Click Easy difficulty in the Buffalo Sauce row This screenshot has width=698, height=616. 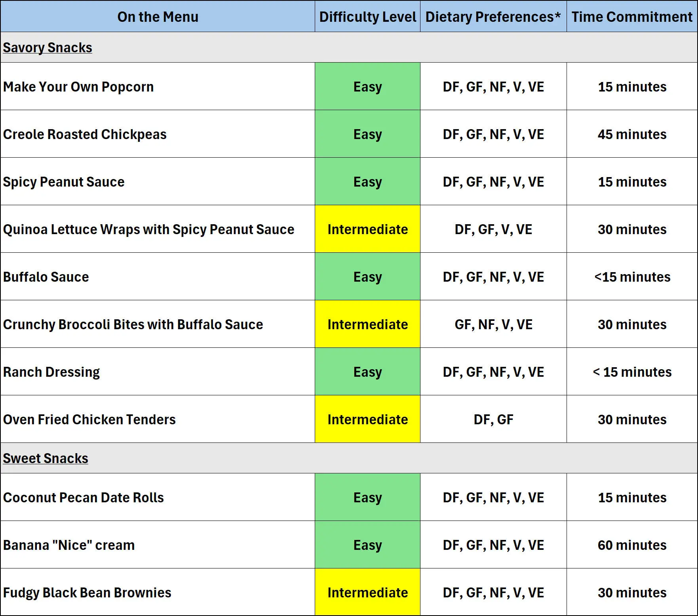click(367, 277)
